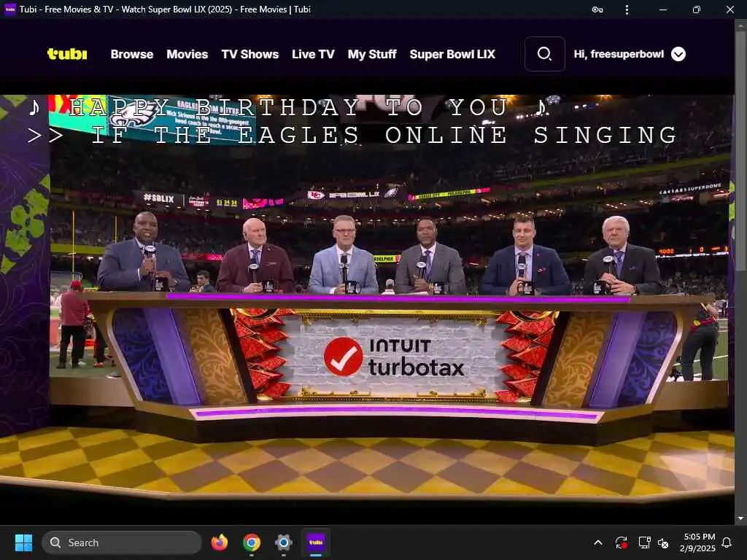The height and width of the screenshot is (560, 747).
Task: Go to the Movies section
Action: click(187, 54)
